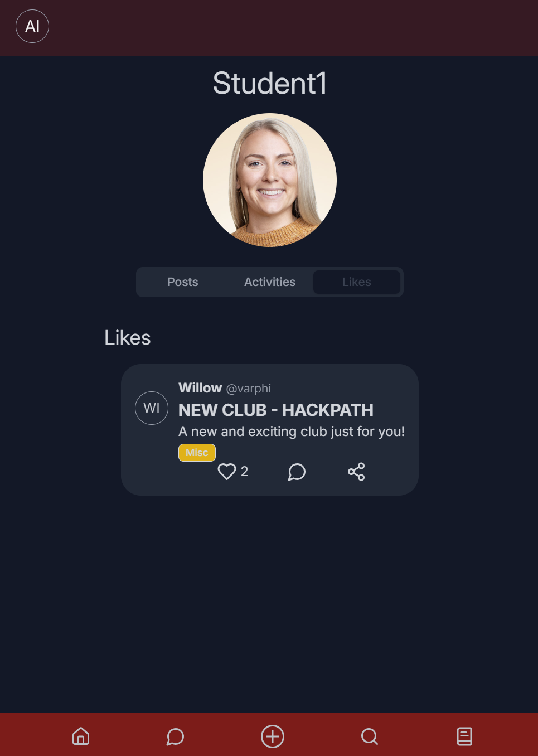Open the Home icon in bottom navigation
Viewport: 538px width, 756px height.
81,736
